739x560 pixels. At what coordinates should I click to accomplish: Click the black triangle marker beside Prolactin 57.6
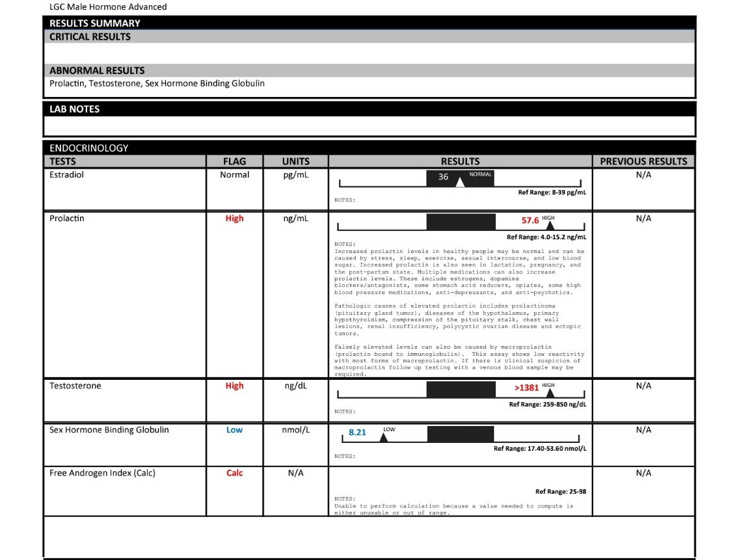[x=550, y=226]
